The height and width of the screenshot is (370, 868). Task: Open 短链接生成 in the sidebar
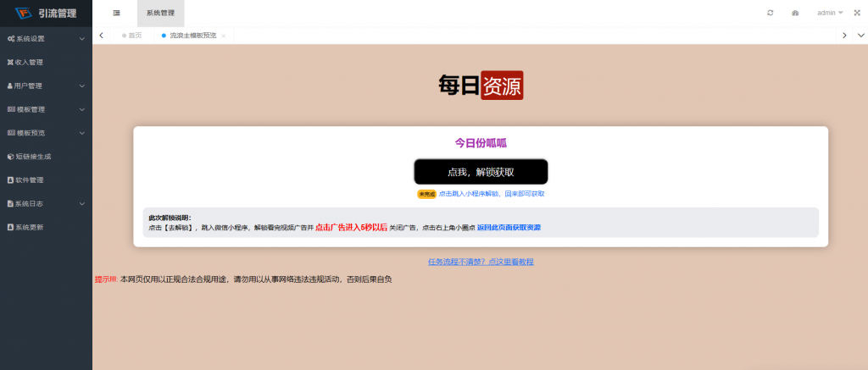coord(46,157)
